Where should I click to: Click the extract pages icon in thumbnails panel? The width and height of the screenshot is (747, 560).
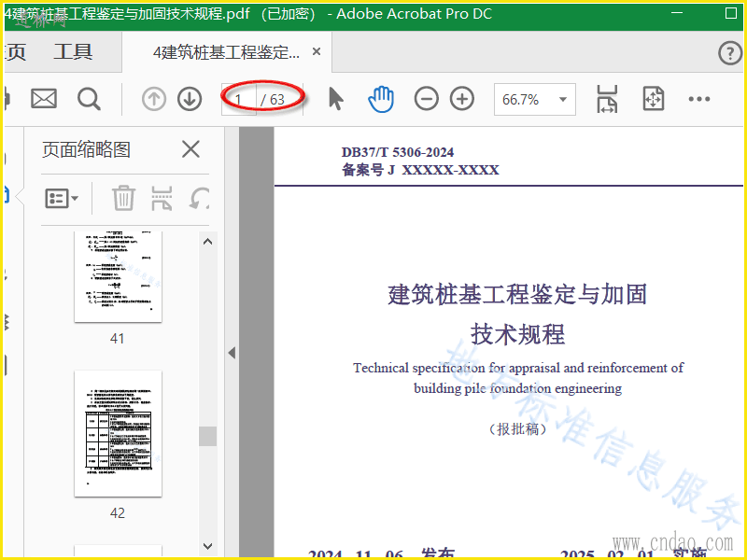(162, 198)
